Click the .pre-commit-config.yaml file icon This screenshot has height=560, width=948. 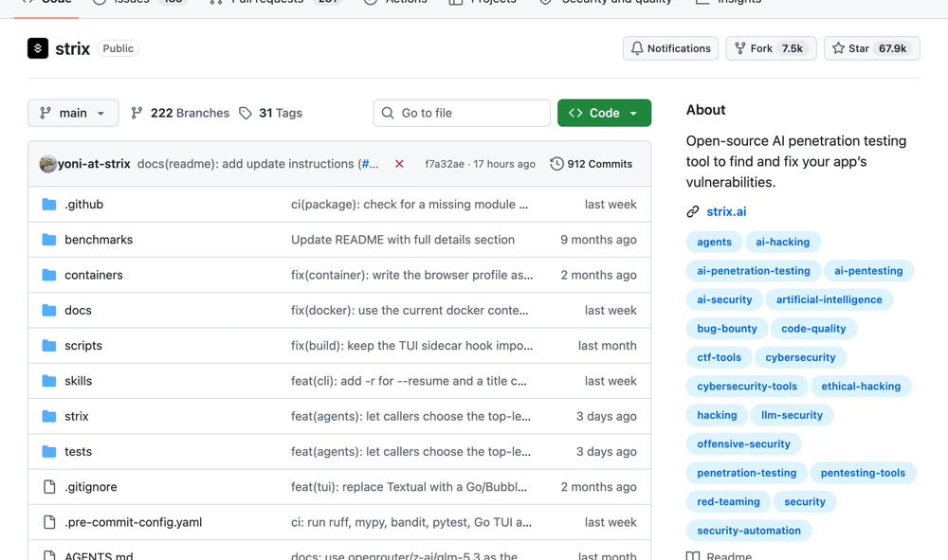[x=49, y=522]
